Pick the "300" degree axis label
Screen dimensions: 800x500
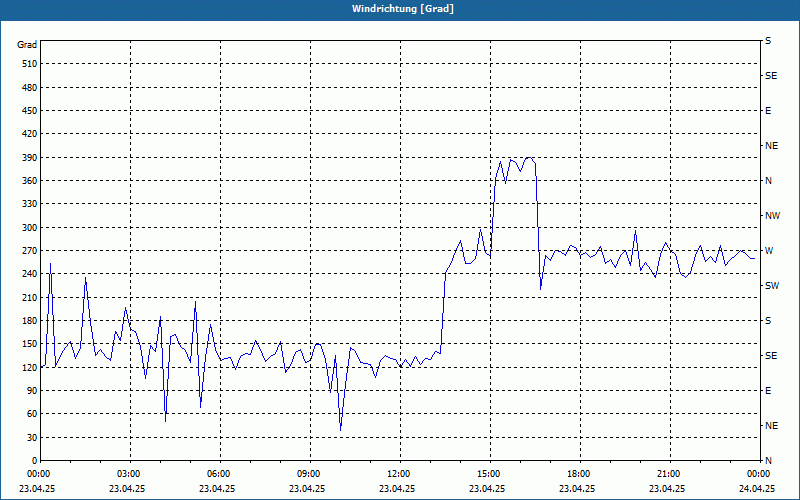[30, 227]
